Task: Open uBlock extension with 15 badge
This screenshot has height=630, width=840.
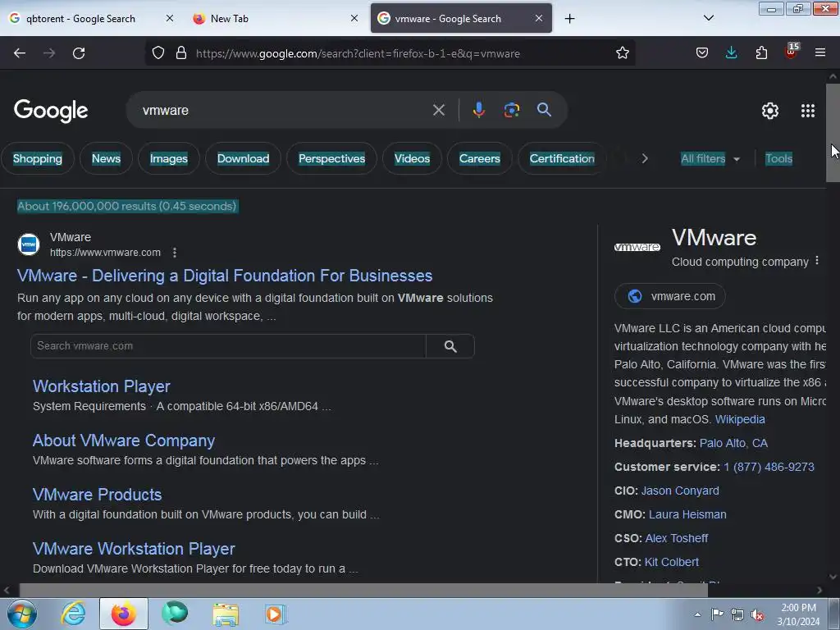Action: [792, 52]
